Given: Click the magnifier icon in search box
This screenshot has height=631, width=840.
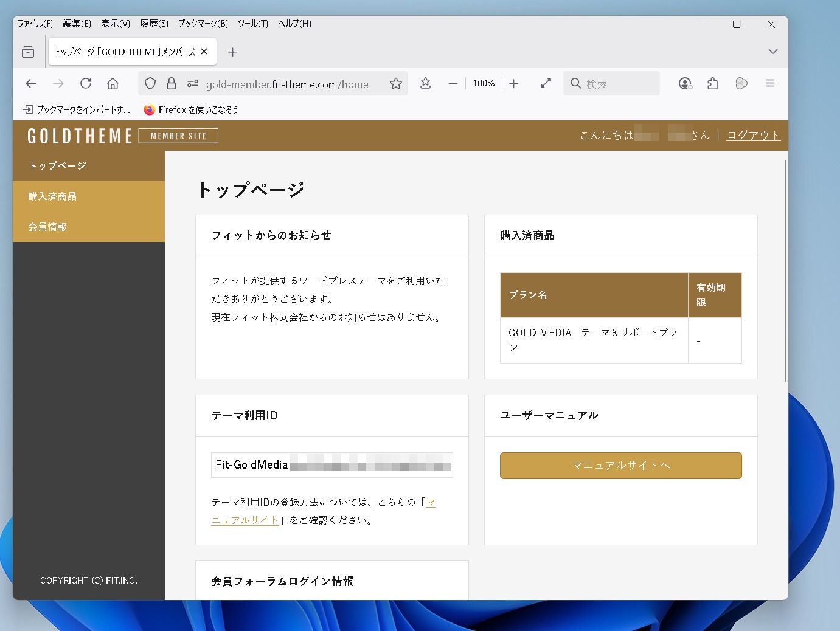Looking at the screenshot, I should 575,84.
